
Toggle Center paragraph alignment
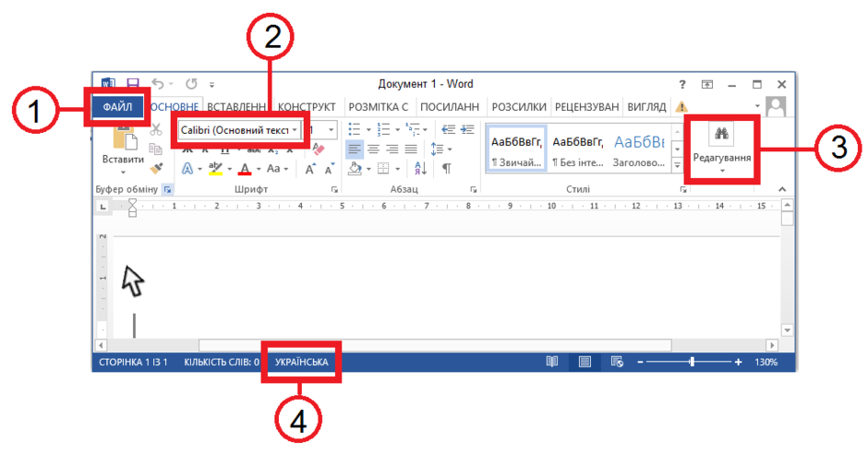374,149
